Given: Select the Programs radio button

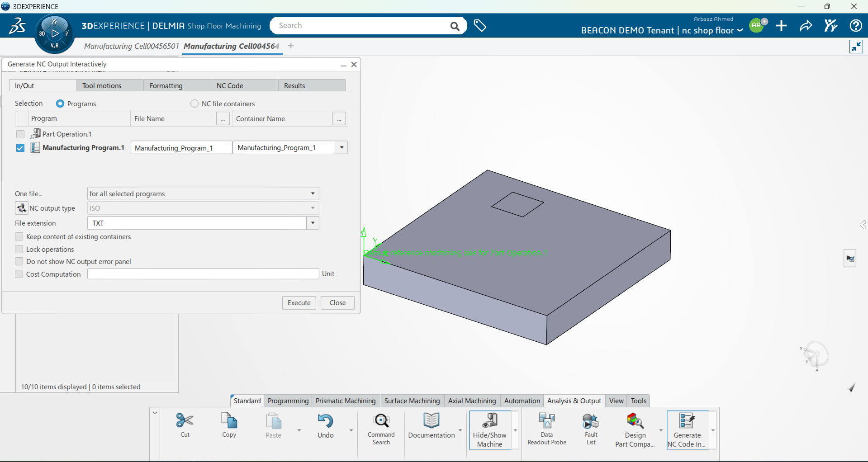Looking at the screenshot, I should (x=60, y=104).
